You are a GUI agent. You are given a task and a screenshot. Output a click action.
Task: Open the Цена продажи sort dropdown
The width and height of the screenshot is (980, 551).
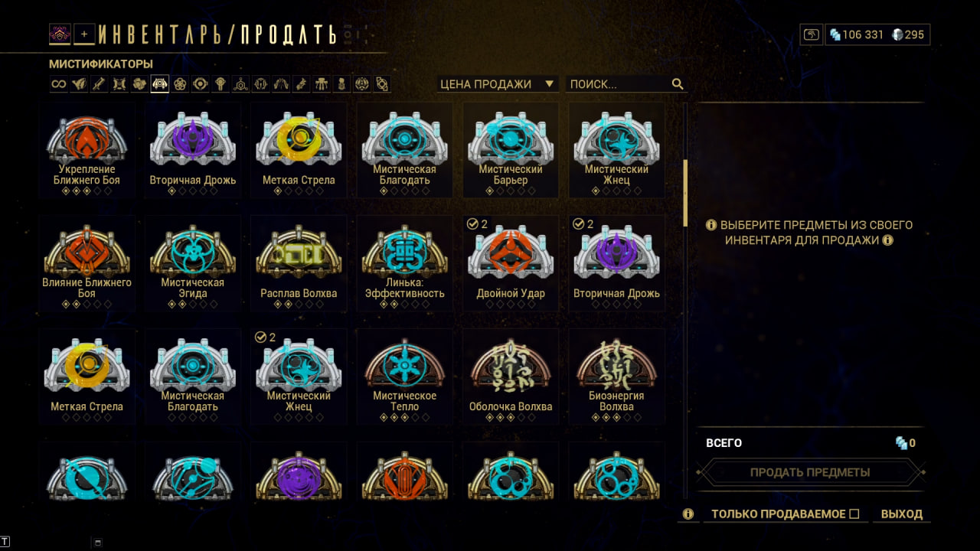coord(497,84)
